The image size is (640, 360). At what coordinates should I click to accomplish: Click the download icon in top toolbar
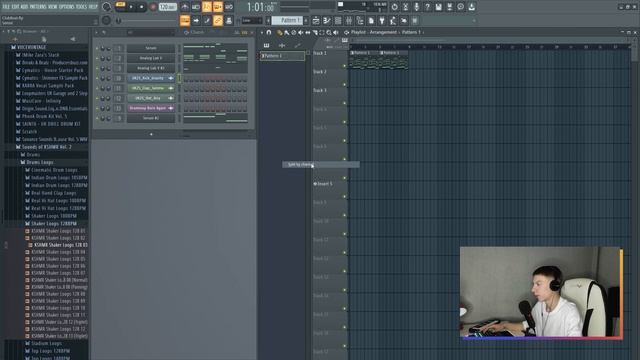pyautogui.click(x=471, y=7)
